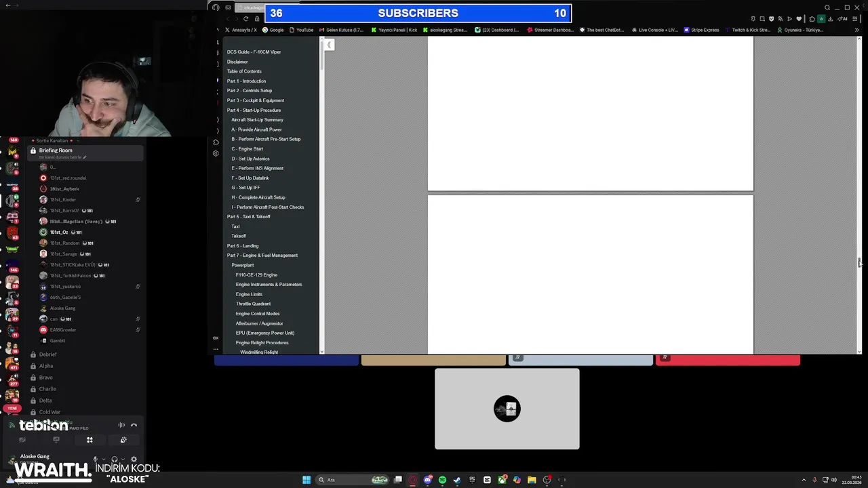This screenshot has width=868, height=488.
Task: Toggle Discord camera on
Action: (x=22, y=440)
